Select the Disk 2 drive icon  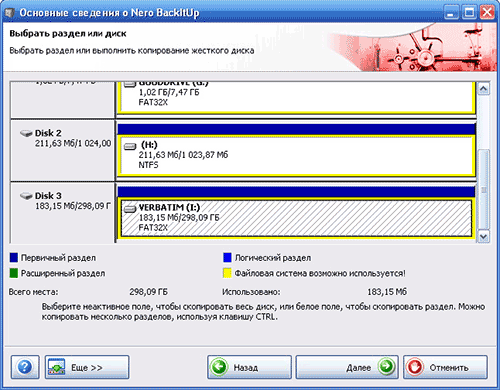26,133
